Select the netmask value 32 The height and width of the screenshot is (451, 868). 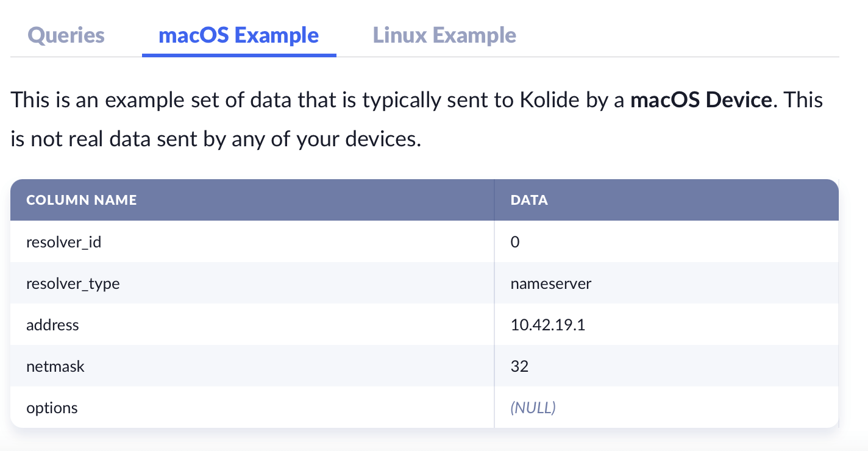point(520,367)
